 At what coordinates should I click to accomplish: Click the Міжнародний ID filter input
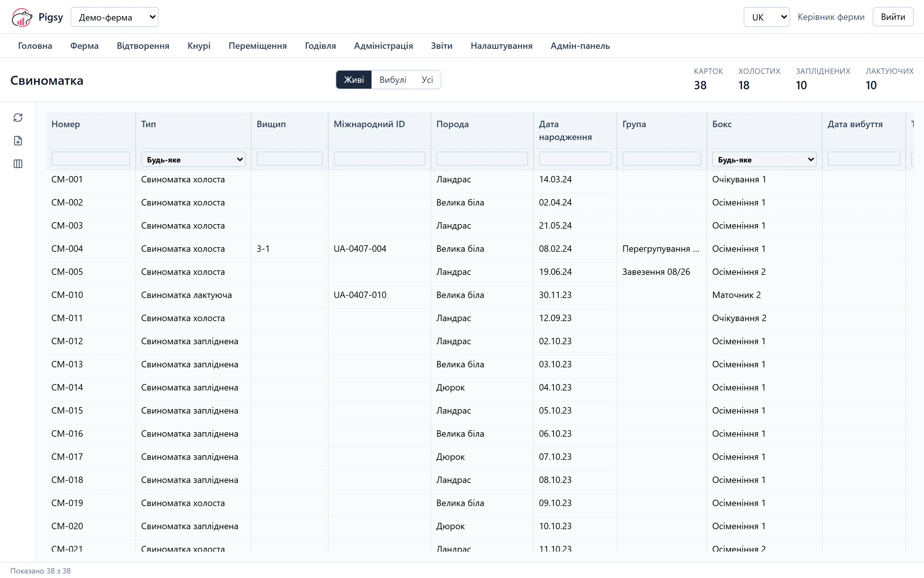[x=379, y=159]
